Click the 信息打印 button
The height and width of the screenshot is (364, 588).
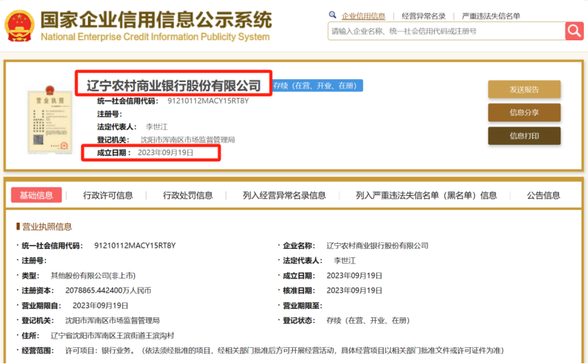coord(524,136)
